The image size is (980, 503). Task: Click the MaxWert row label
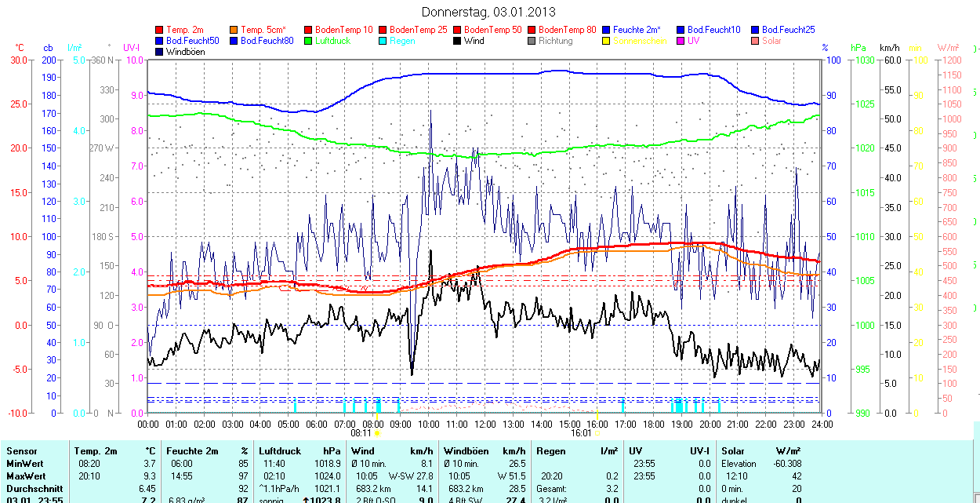(x=27, y=476)
